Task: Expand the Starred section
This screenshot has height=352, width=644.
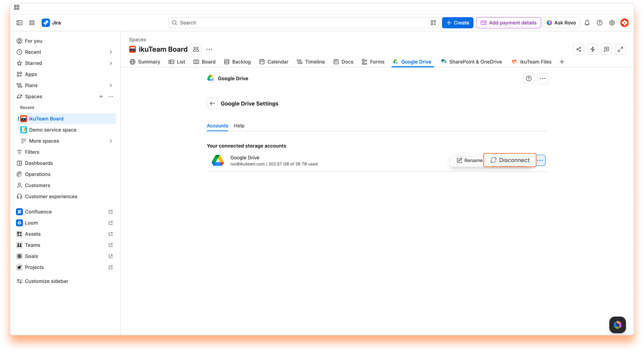Action: click(x=111, y=63)
